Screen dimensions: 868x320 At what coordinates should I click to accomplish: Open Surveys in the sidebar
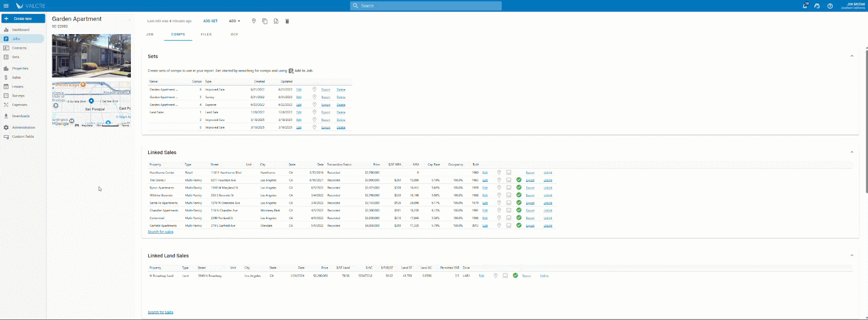tap(18, 95)
